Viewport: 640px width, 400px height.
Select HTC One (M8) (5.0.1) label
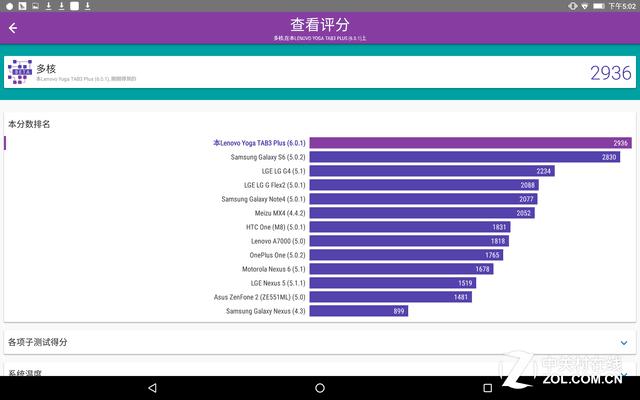coord(276,227)
